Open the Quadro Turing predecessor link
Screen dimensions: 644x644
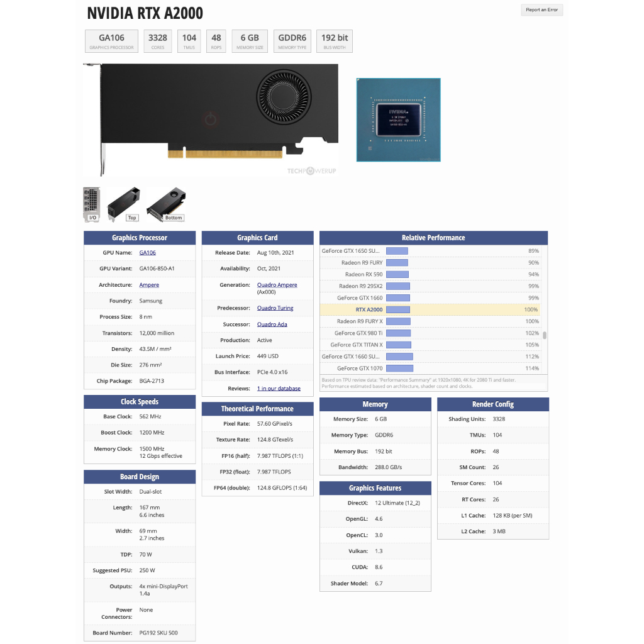tap(275, 308)
